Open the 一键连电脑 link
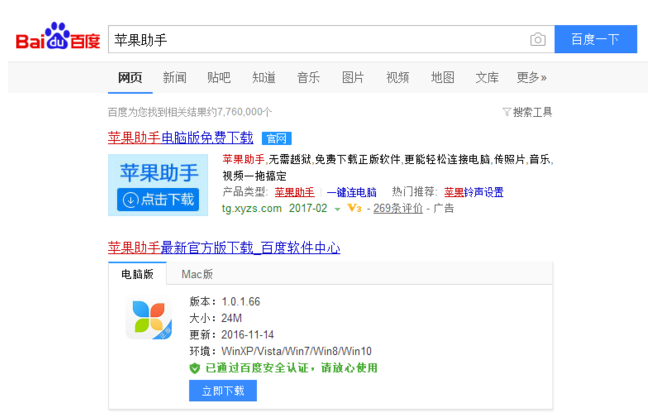This screenshot has height=415, width=664. click(x=351, y=192)
